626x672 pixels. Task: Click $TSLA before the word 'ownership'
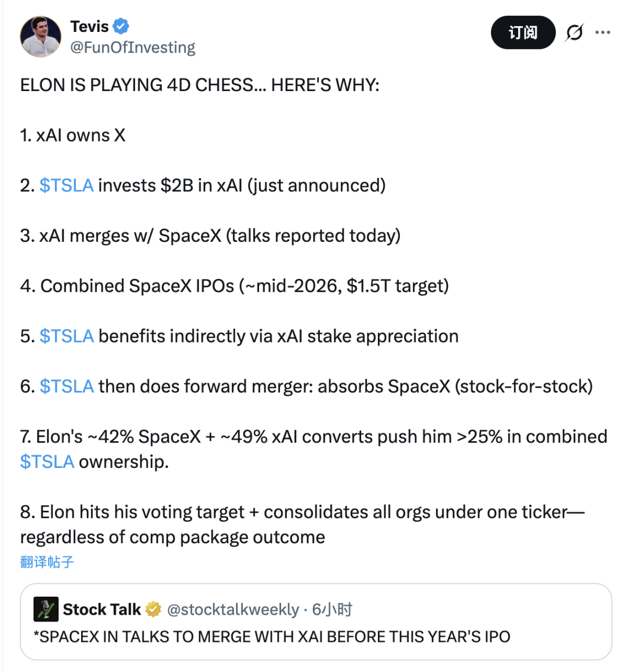pos(47,462)
